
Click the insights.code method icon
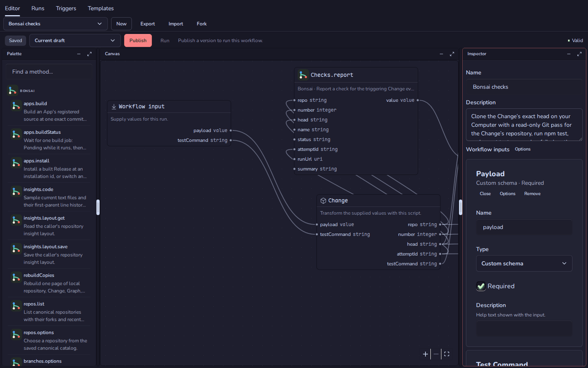tap(16, 191)
